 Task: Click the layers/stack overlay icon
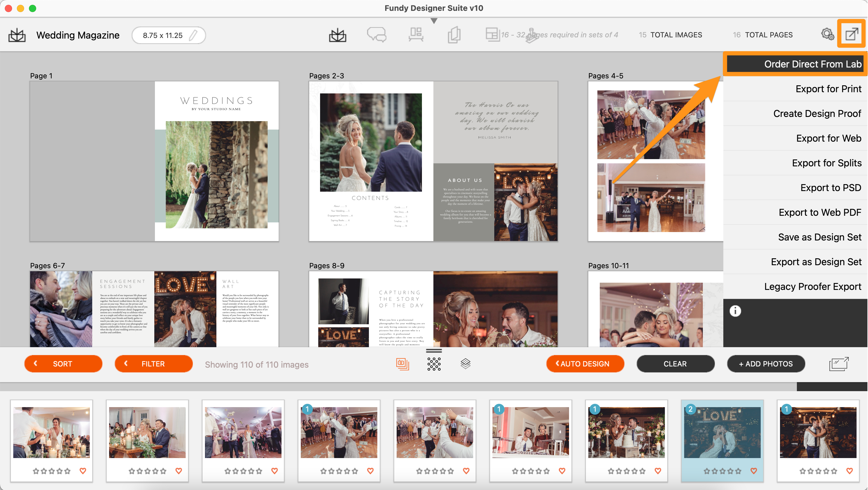[x=465, y=363]
